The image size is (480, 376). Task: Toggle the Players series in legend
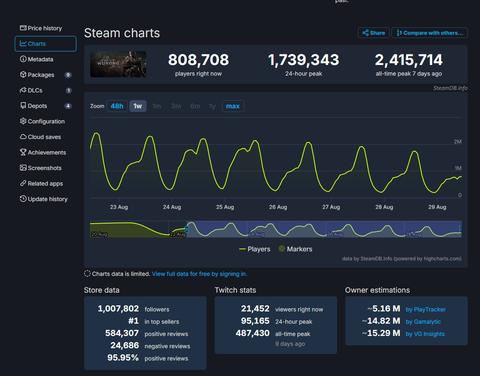(255, 249)
